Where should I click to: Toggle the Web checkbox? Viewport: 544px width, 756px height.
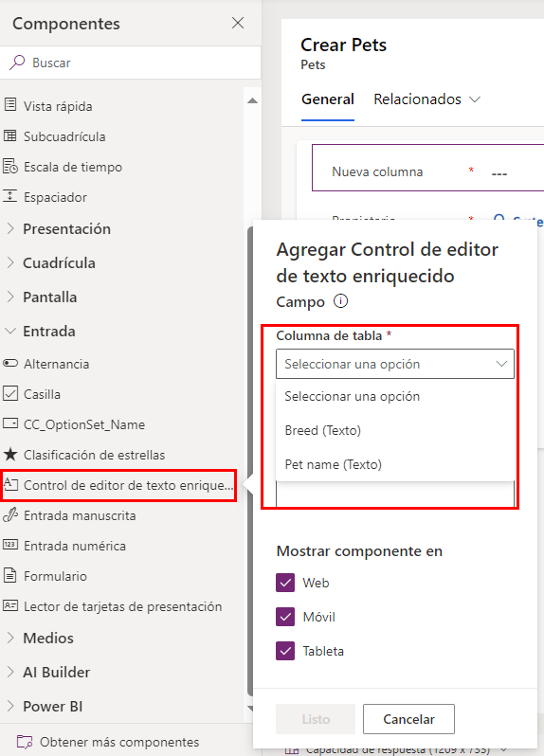(285, 583)
